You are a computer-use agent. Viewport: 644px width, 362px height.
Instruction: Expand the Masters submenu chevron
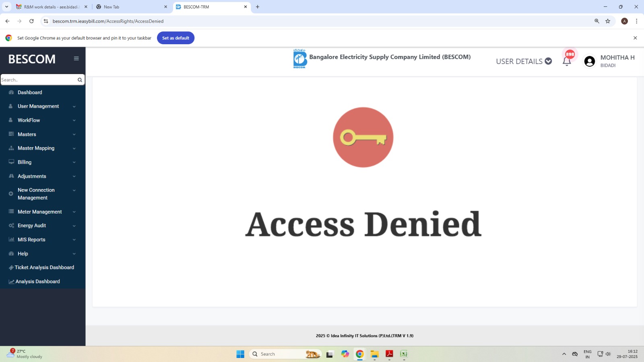click(x=74, y=134)
